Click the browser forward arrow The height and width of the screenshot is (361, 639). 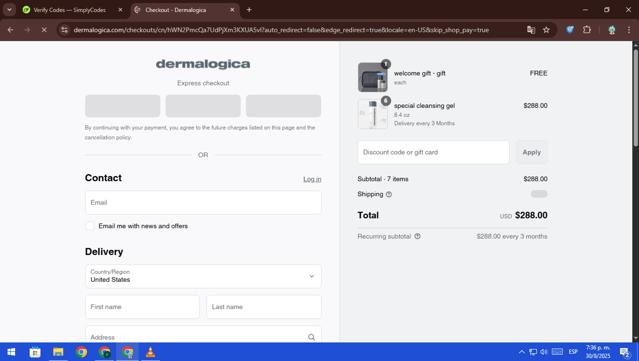(x=27, y=30)
